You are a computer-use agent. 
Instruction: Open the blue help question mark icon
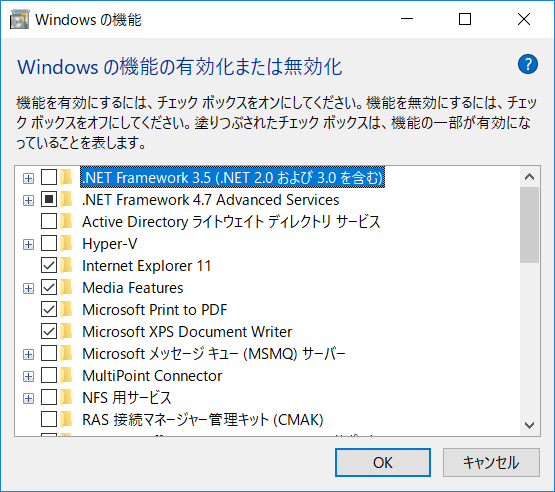(x=527, y=64)
